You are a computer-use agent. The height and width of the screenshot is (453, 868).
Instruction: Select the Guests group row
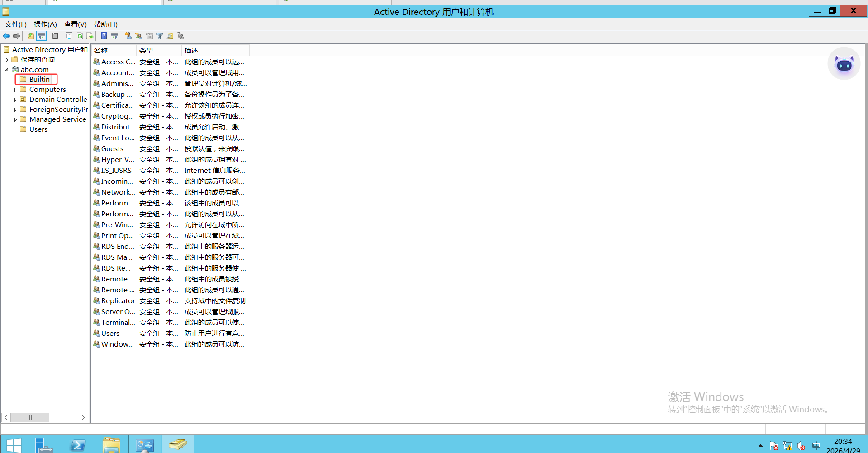point(170,149)
